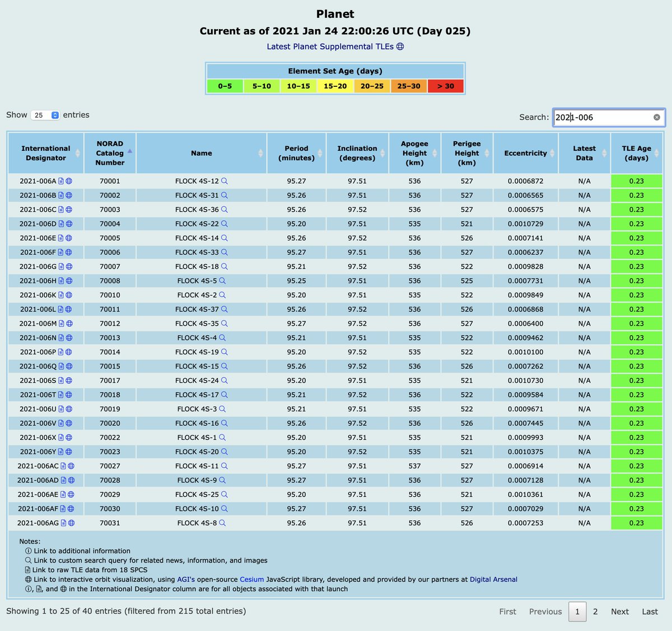Open the Show entries count dropdown
The width and height of the screenshot is (672, 631).
pyautogui.click(x=45, y=115)
